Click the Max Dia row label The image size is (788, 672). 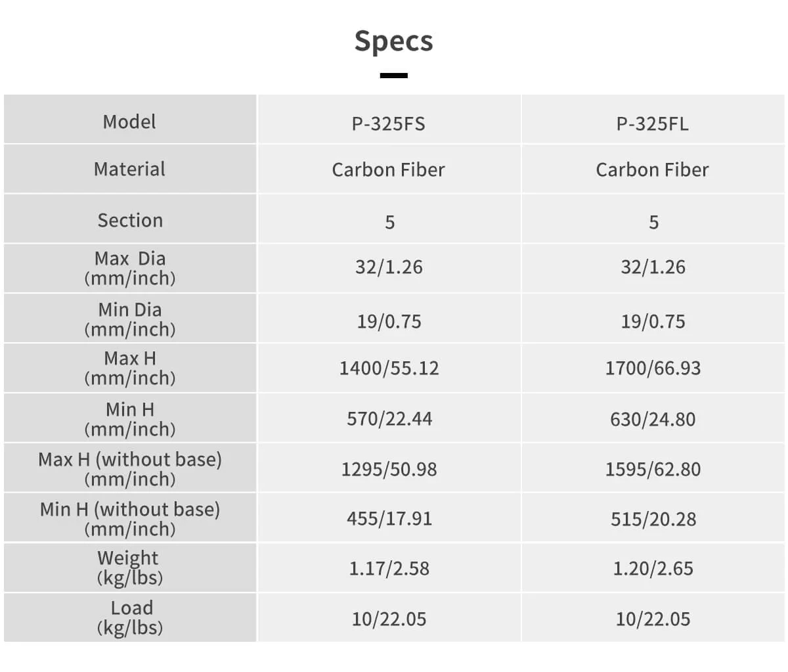click(x=130, y=268)
